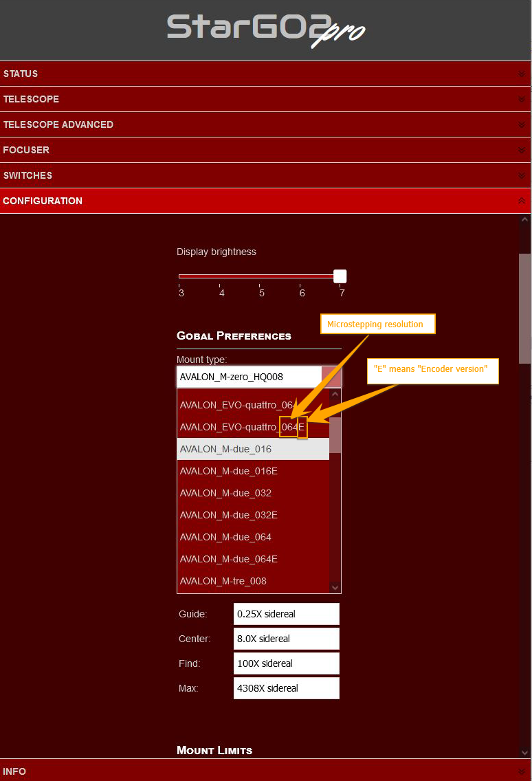Click configuration panel scroll-down arrow
Viewport: 532px width, 781px height.
click(x=524, y=753)
